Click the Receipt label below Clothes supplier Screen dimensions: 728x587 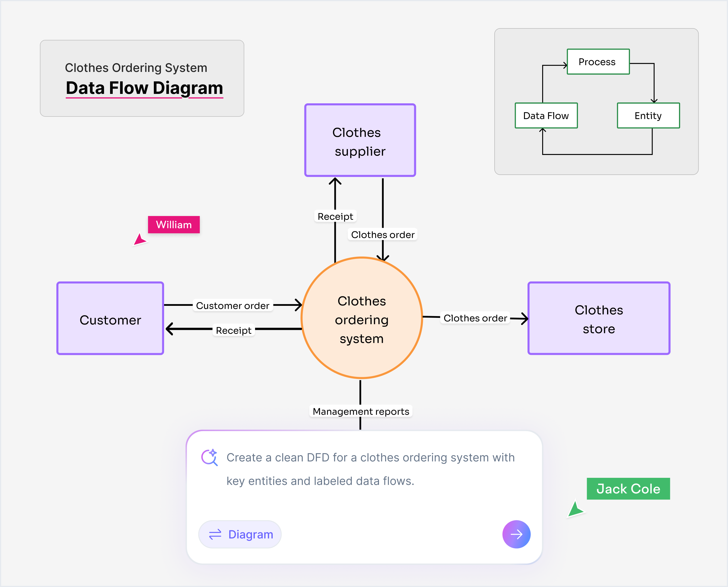point(335,216)
